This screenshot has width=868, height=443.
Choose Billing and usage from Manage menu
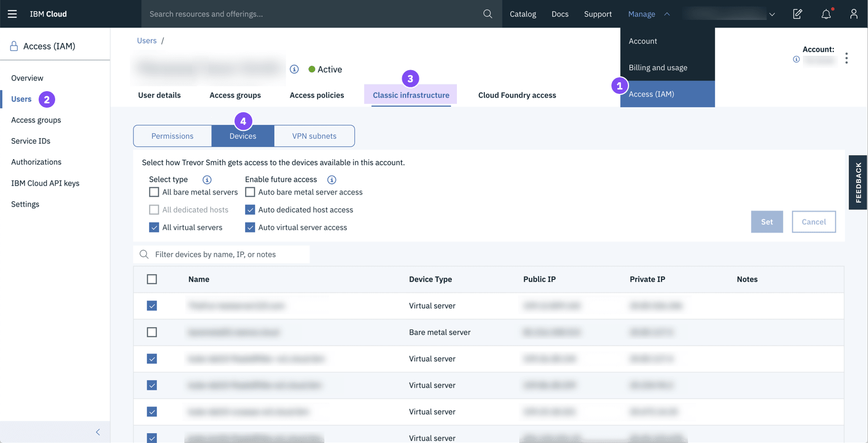click(x=667, y=67)
